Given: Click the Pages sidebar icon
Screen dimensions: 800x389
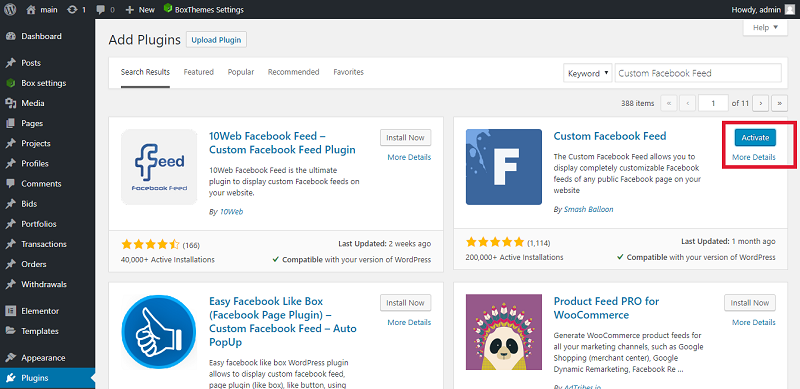Looking at the screenshot, I should tap(10, 124).
